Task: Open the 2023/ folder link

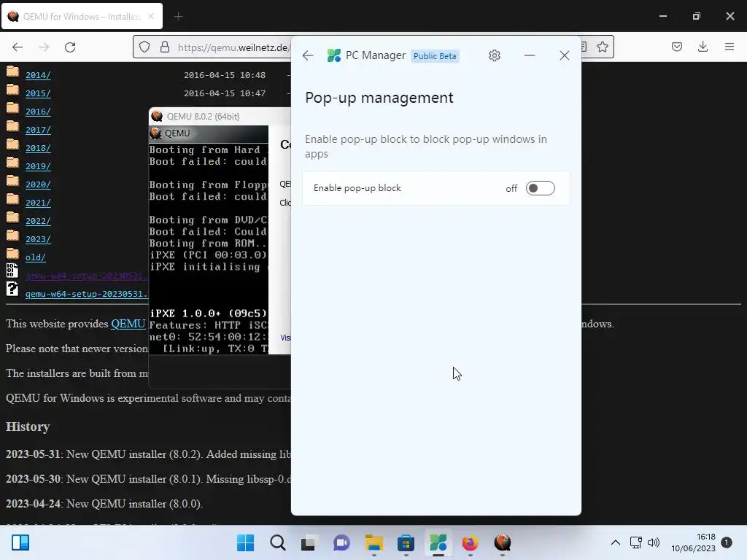Action: [38, 239]
